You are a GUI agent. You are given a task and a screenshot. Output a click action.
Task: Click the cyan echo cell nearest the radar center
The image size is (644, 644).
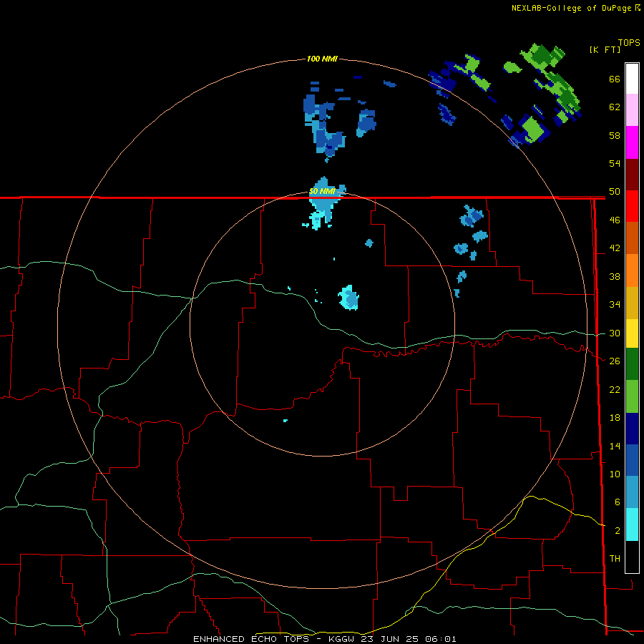tap(348, 298)
